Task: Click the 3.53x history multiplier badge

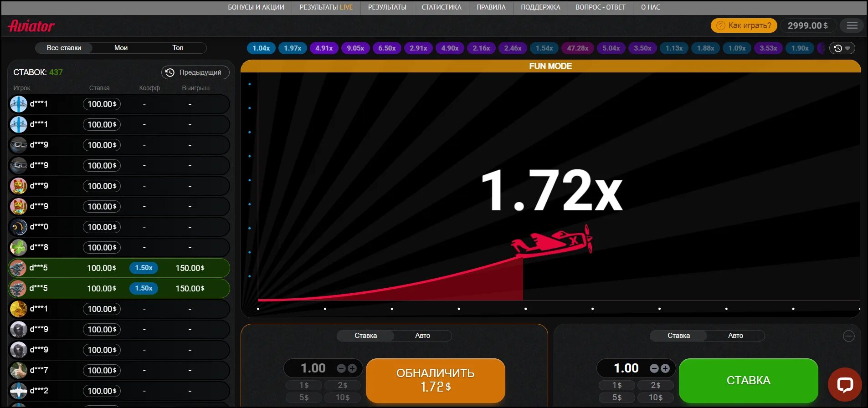Action: (x=768, y=48)
